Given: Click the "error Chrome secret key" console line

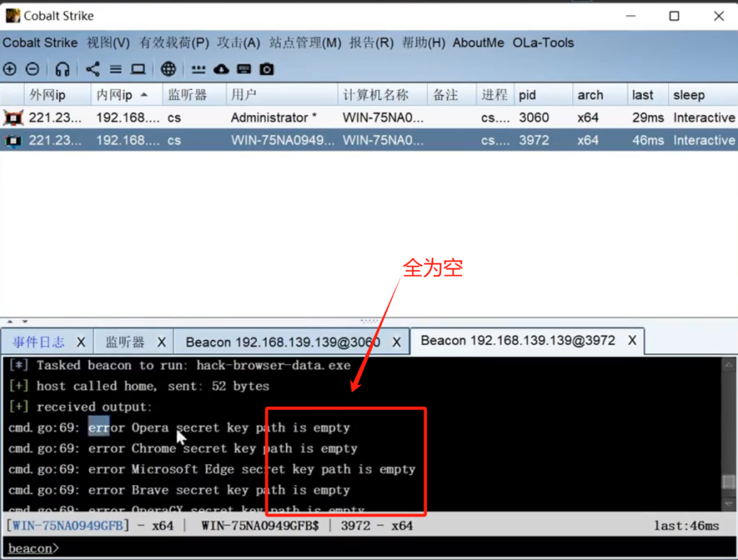Looking at the screenshot, I should tap(183, 448).
